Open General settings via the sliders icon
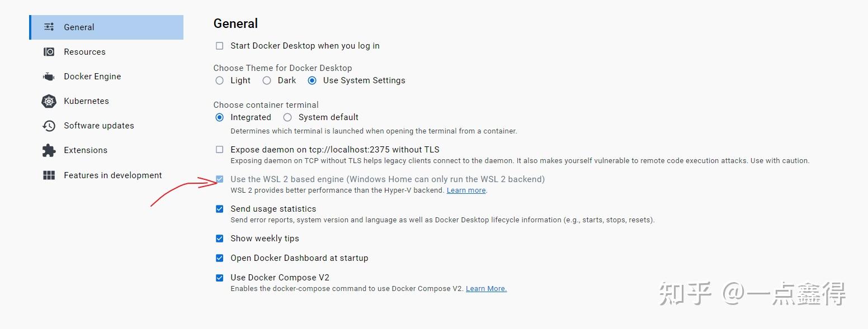Viewport: 868px width, 329px height. click(x=48, y=26)
